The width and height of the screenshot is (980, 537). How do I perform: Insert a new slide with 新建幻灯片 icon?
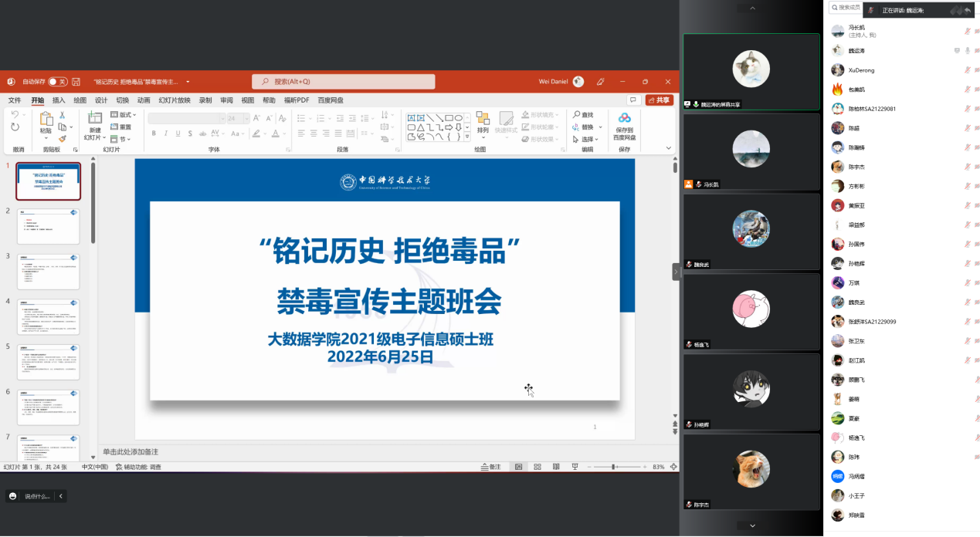pyautogui.click(x=94, y=117)
